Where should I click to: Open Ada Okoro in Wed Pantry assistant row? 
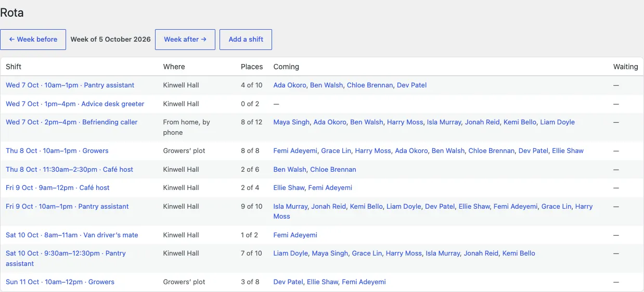point(290,85)
